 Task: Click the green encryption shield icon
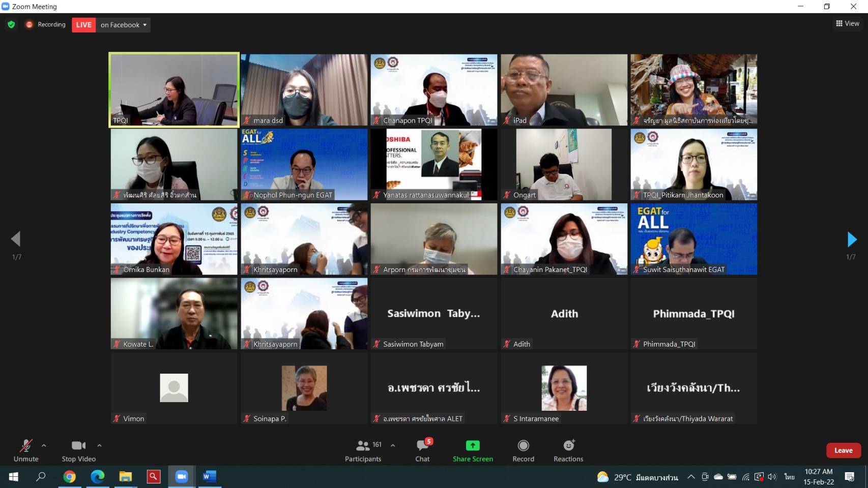tap(11, 24)
